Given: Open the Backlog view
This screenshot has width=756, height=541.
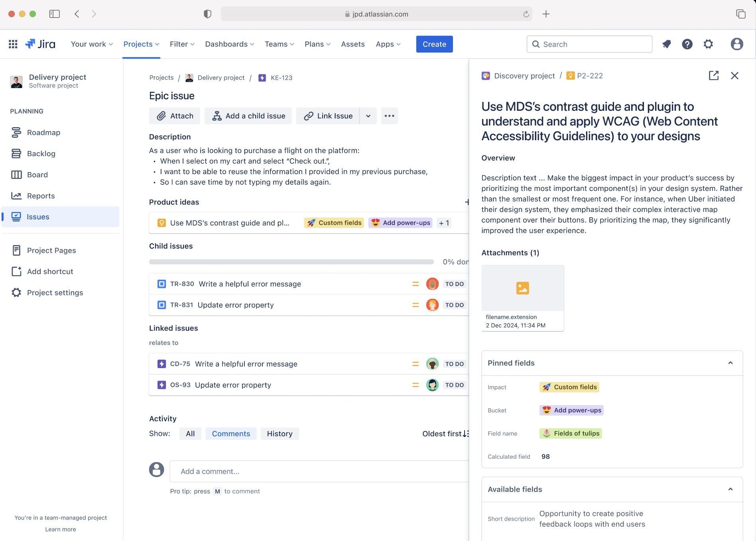Looking at the screenshot, I should 41,153.
